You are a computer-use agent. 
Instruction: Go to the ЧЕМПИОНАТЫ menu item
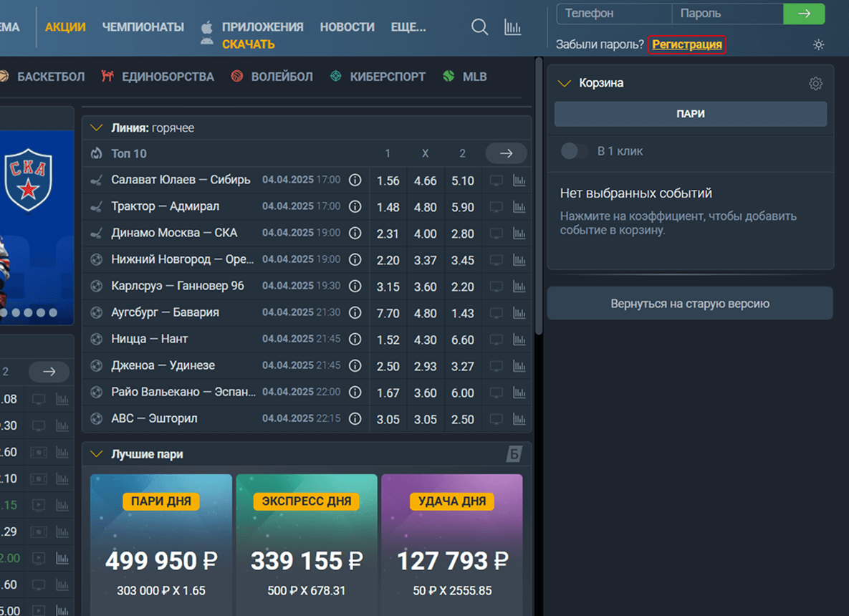143,27
